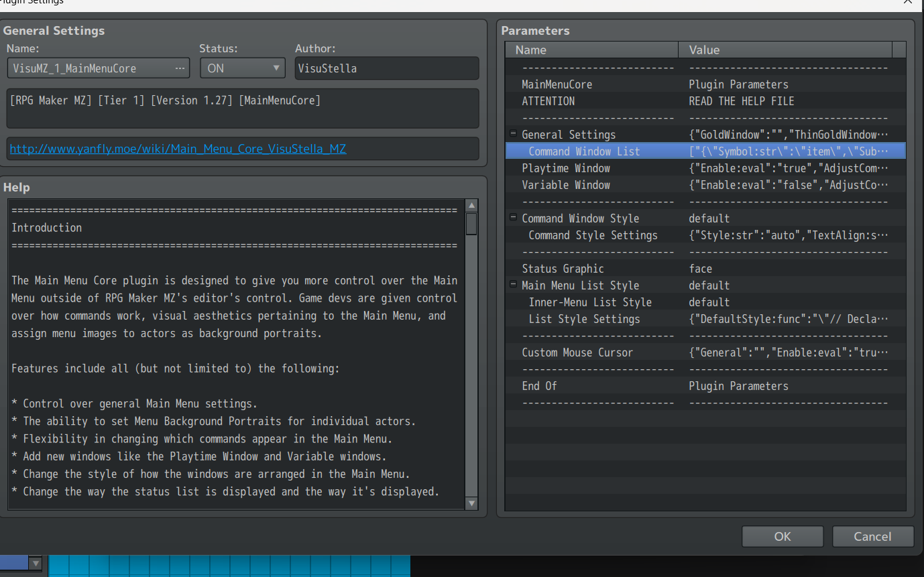
Task: Open the background window's dropdown arrow
Action: 36,564
